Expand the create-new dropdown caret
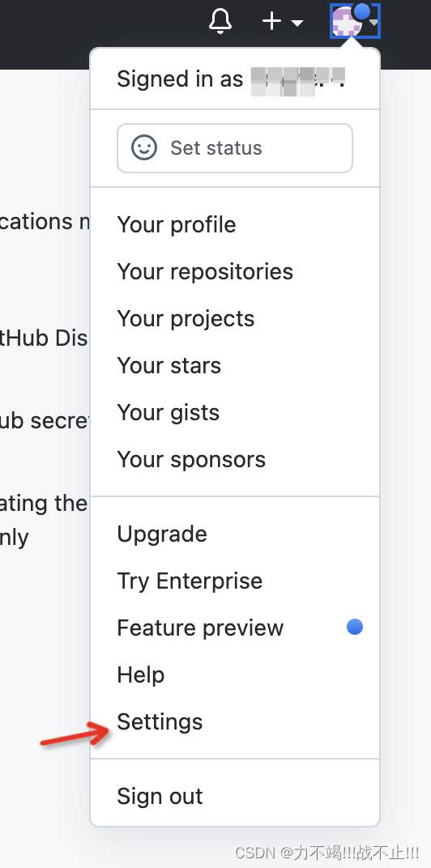Image resolution: width=431 pixels, height=868 pixels. 297,23
